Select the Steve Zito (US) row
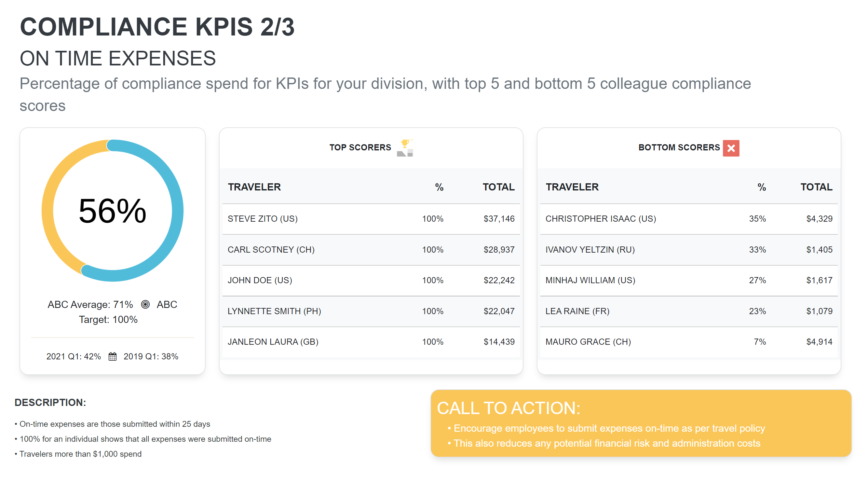The image size is (868, 487). [371, 219]
